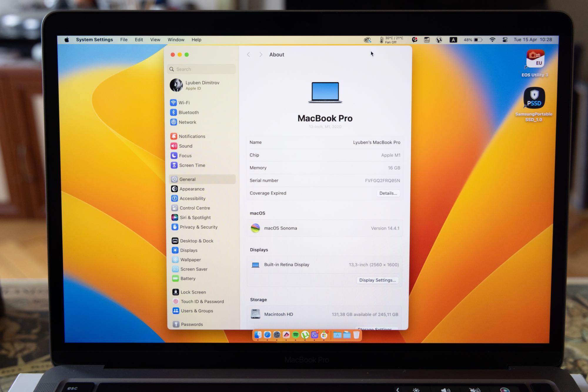
Task: Open the Edit menu
Action: pos(139,40)
